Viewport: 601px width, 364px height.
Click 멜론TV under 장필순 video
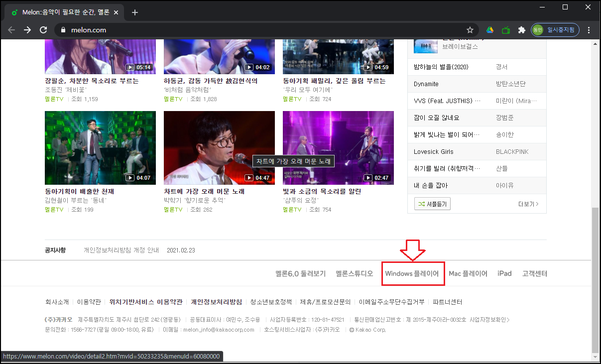pos(54,99)
